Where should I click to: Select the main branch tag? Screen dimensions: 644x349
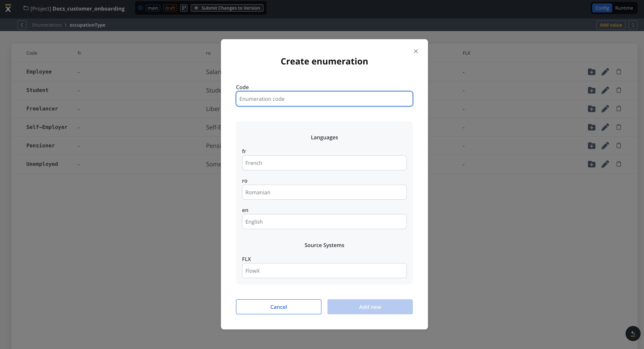click(x=153, y=8)
